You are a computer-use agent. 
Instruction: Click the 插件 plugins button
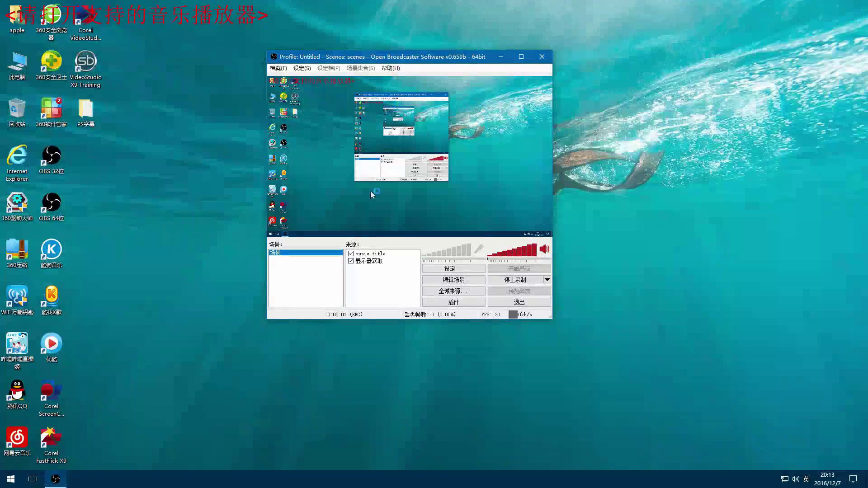click(453, 302)
